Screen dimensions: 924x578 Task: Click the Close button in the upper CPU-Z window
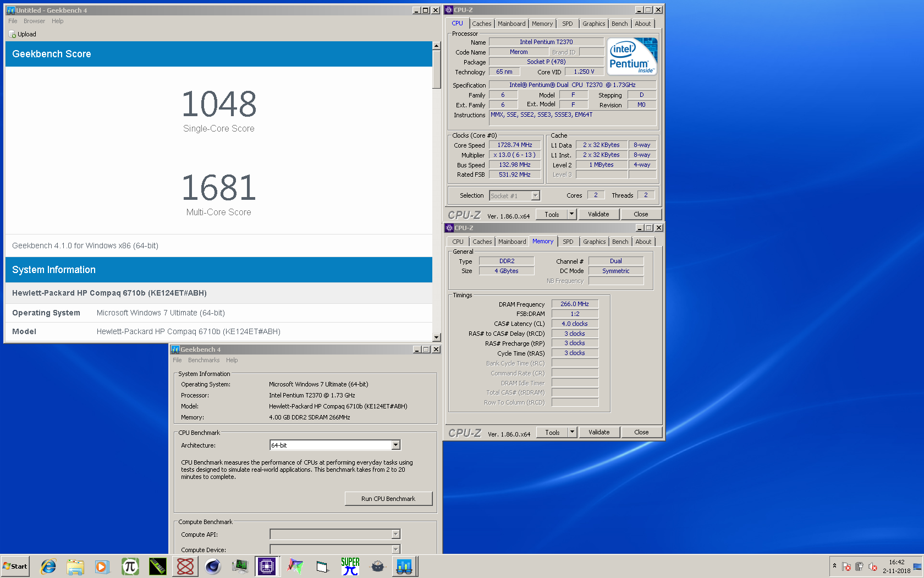(641, 214)
